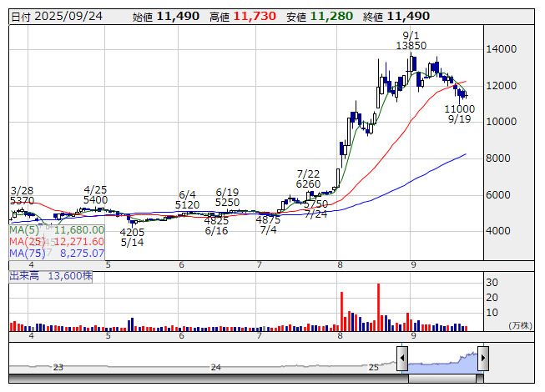Click the 7/22 6260 price annotation
Viewport: 545px width, 392px height.
pyautogui.click(x=308, y=178)
